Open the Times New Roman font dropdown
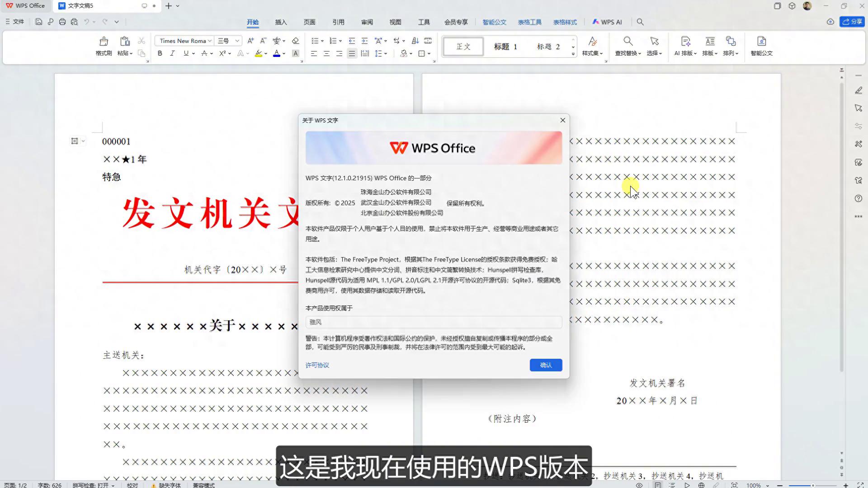Screen dimensions: 868x488 click(184, 41)
